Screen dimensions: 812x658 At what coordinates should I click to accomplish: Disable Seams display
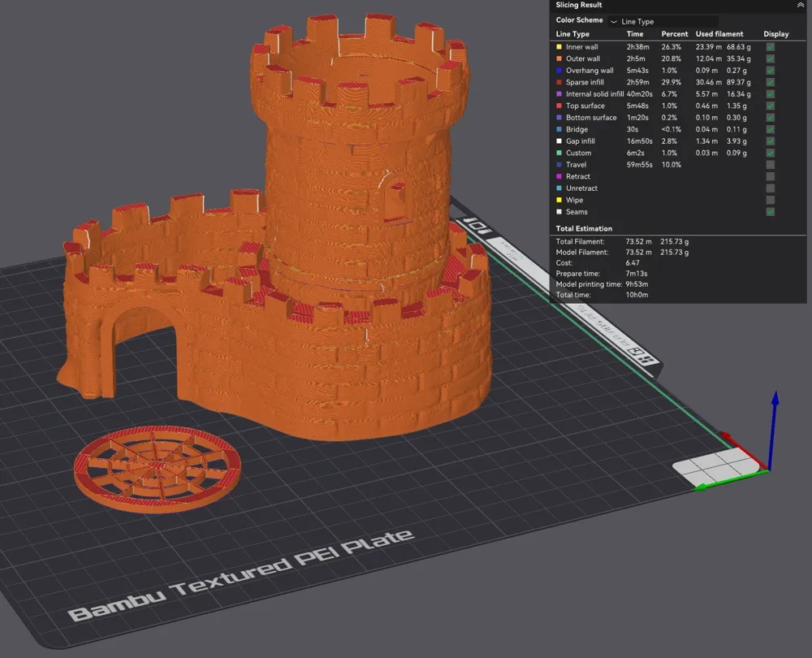(x=769, y=211)
